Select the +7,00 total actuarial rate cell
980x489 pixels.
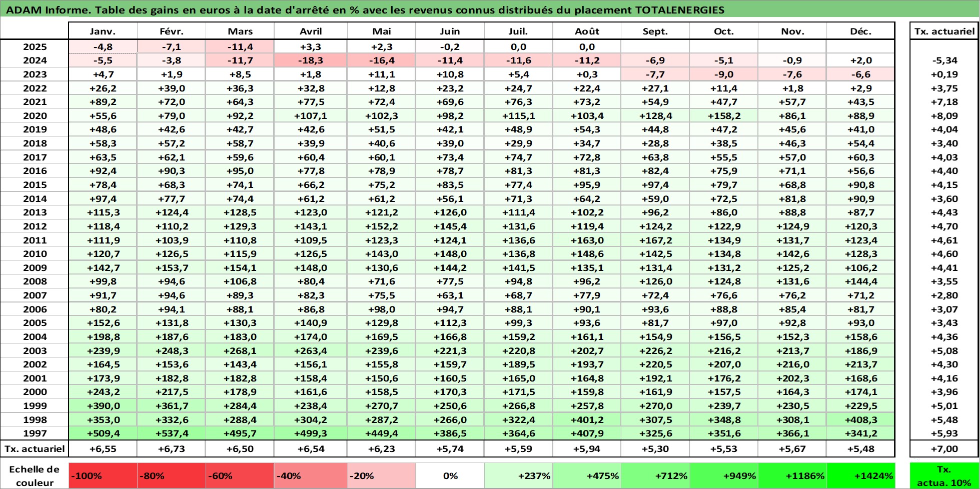pos(944,448)
